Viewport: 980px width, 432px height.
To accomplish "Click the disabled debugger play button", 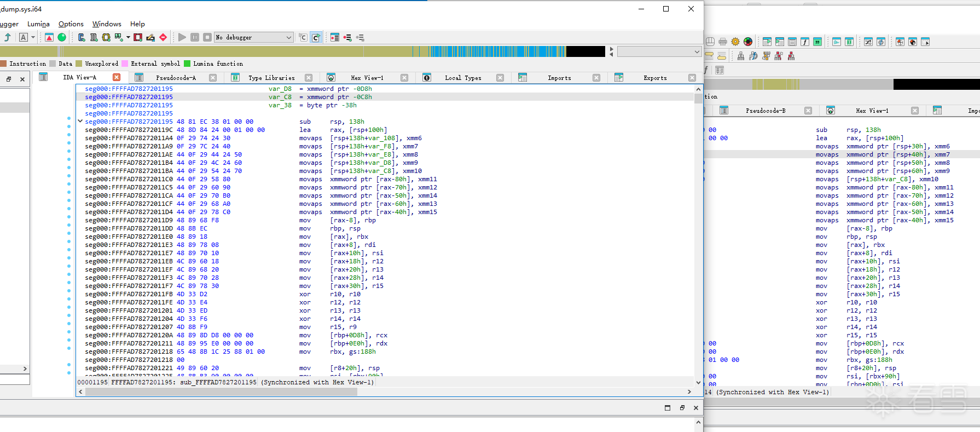I will tap(182, 37).
